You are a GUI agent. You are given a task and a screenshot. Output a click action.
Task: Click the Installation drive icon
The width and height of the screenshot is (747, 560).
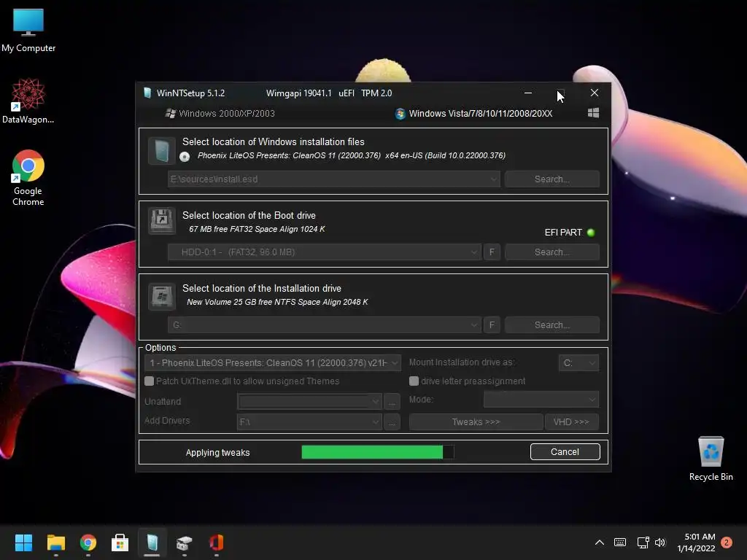162,296
